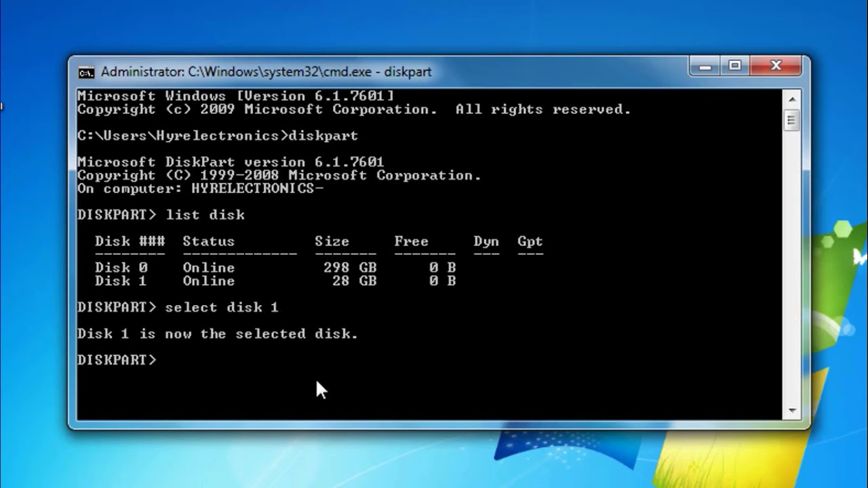This screenshot has height=488, width=868.
Task: Click the '298 GB' size value
Action: 350,268
